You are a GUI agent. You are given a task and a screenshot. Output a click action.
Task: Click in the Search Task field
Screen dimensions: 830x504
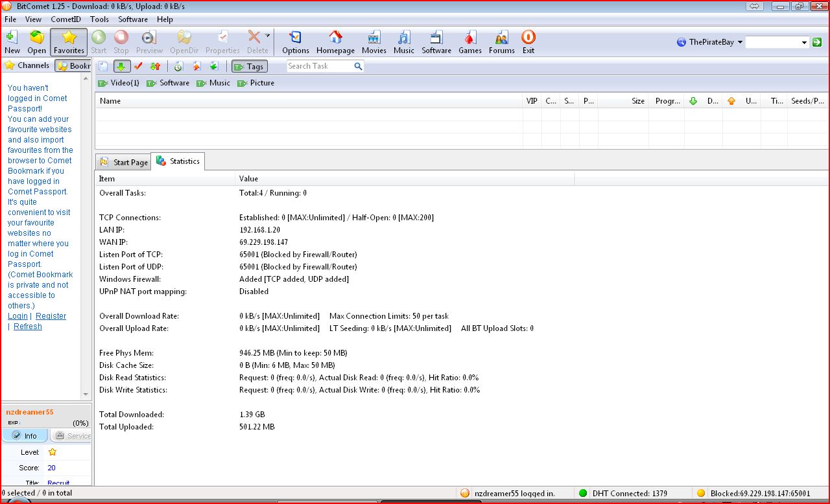[320, 66]
